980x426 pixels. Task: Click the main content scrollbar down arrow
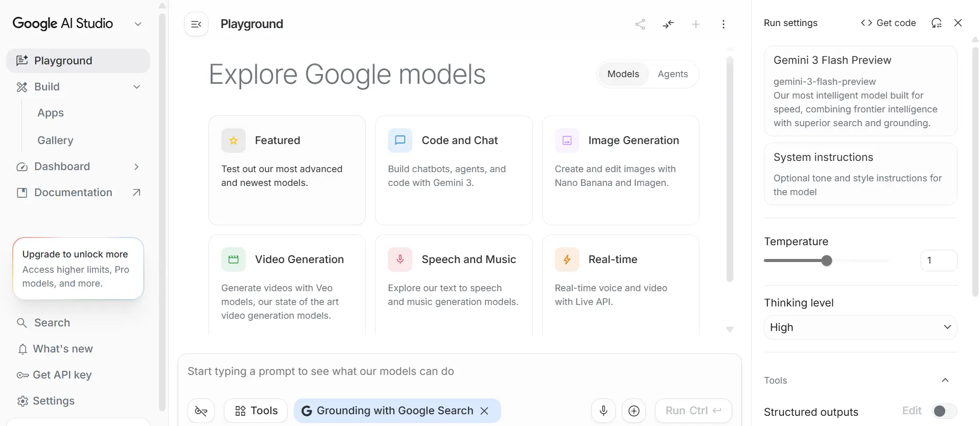[730, 329]
